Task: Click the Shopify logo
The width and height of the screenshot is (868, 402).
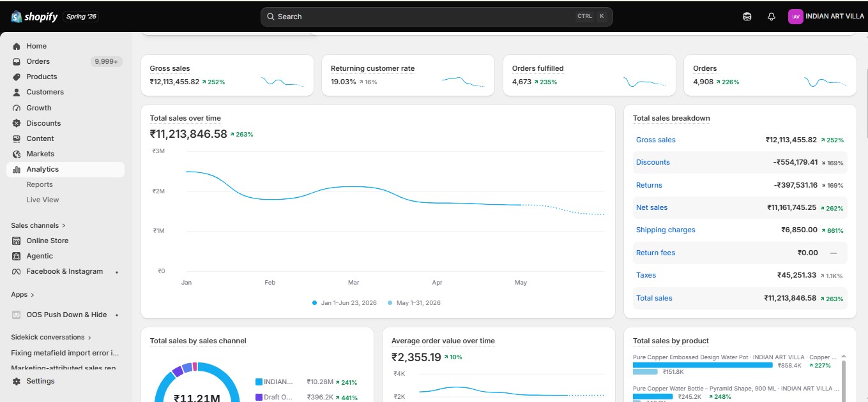Action: pyautogui.click(x=34, y=17)
